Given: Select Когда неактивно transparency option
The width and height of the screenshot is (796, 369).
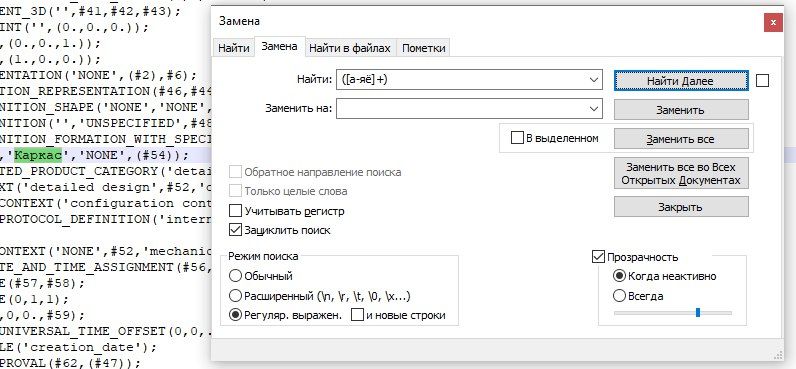Looking at the screenshot, I should (619, 276).
